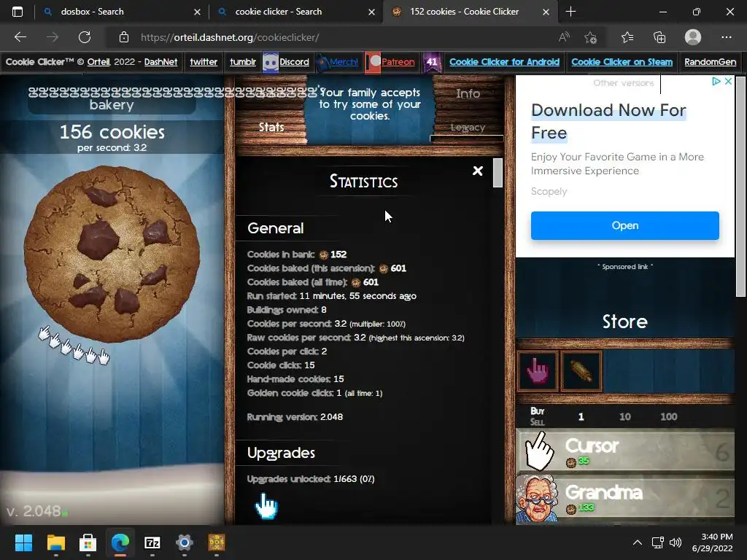747x560 pixels.
Task: Open the Windows Start menu
Action: 23,542
